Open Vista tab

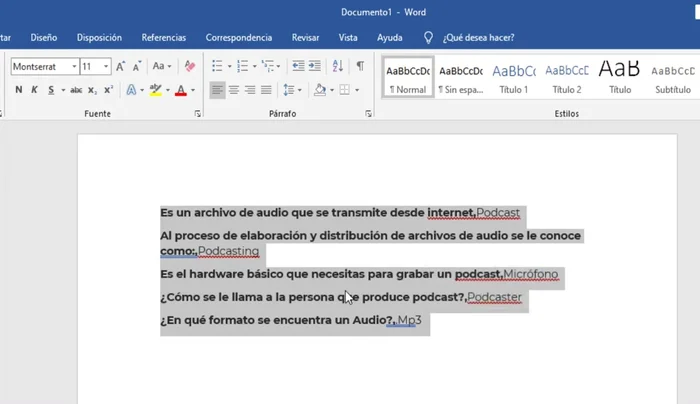(348, 38)
